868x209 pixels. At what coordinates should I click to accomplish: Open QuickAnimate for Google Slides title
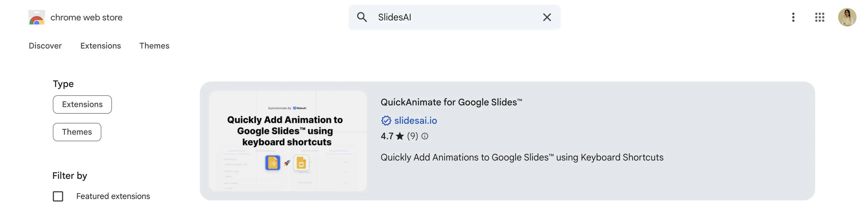coord(451,102)
